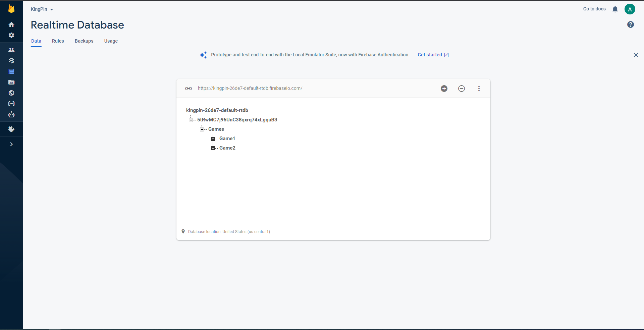The height and width of the screenshot is (330, 644).
Task: Open Hosting globe icon in sidebar
Action: click(11, 93)
